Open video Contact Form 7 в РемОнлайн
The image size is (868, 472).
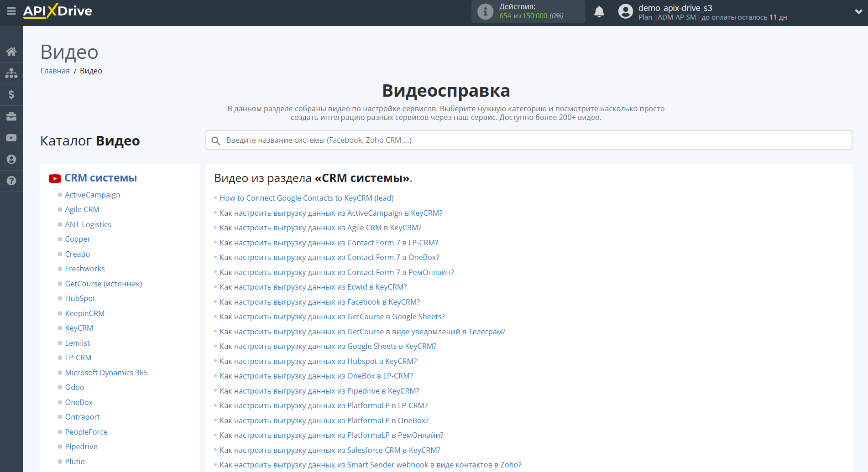(337, 272)
